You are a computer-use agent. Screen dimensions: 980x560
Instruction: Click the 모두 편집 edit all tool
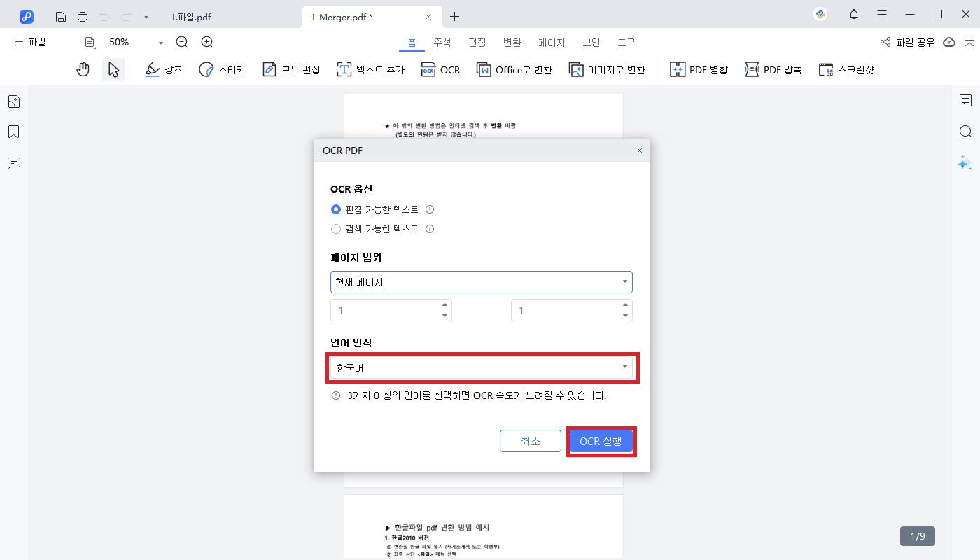click(291, 70)
